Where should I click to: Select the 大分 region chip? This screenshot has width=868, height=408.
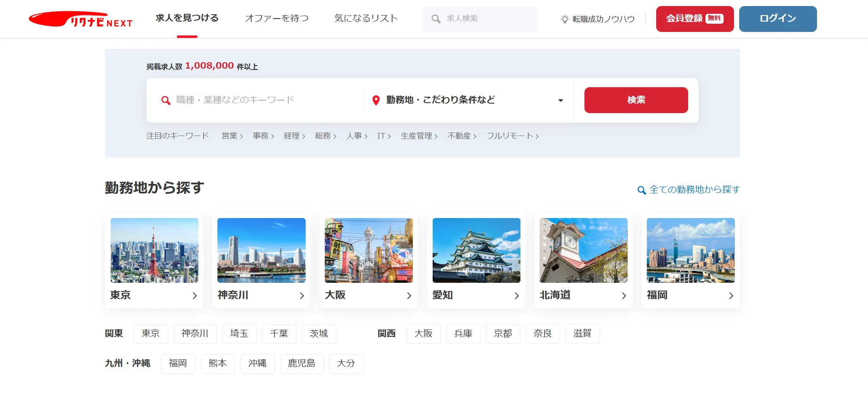[346, 364]
